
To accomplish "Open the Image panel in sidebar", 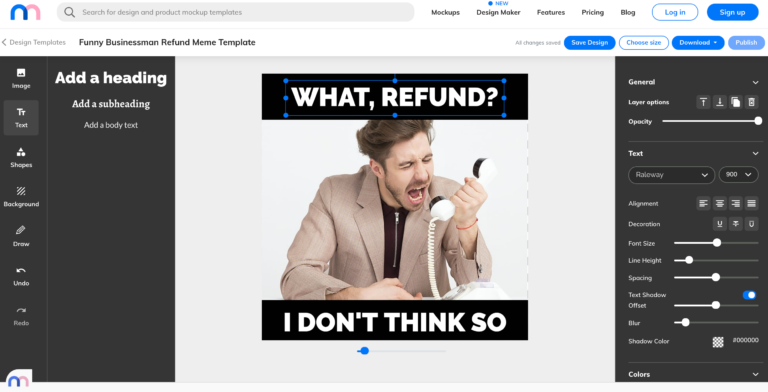I will click(x=21, y=78).
